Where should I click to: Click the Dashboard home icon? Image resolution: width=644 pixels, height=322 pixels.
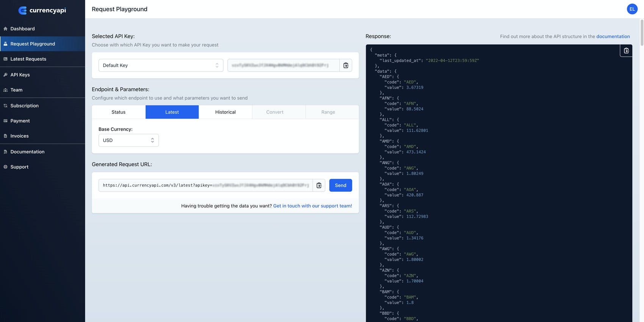5,29
